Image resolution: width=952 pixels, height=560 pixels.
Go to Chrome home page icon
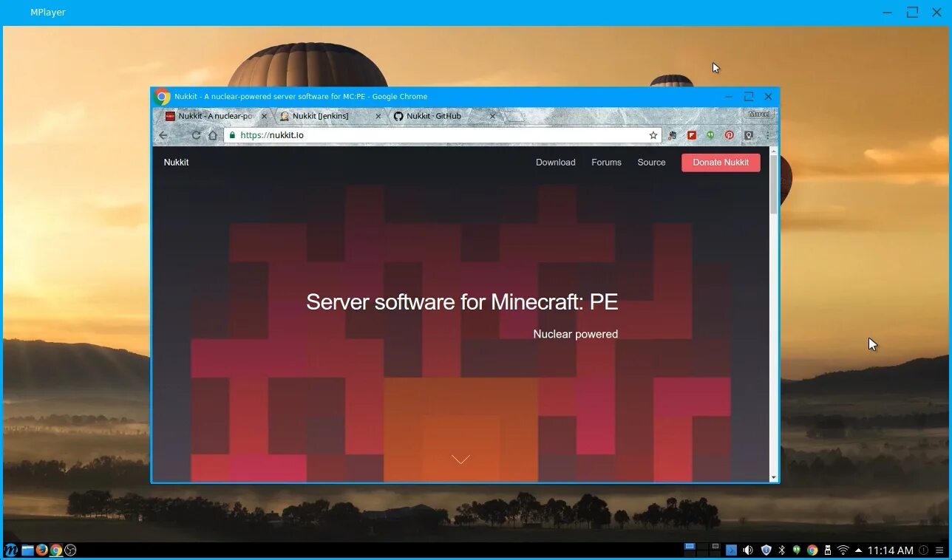point(213,135)
